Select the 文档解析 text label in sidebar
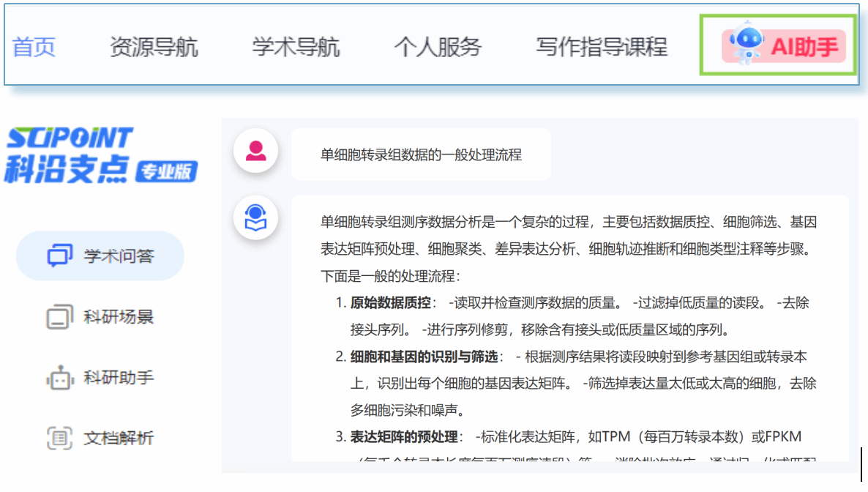Image resolution: width=868 pixels, height=492 pixels. pyautogui.click(x=119, y=439)
